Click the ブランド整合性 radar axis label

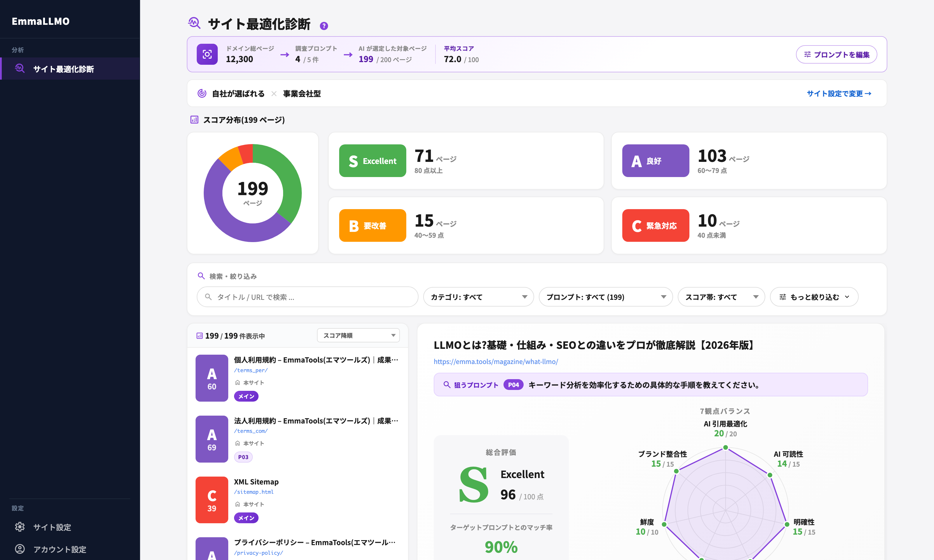[662, 454]
